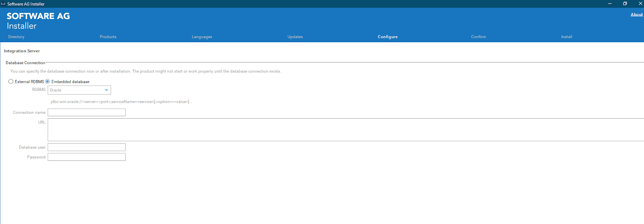Go to the Install step

pyautogui.click(x=566, y=37)
